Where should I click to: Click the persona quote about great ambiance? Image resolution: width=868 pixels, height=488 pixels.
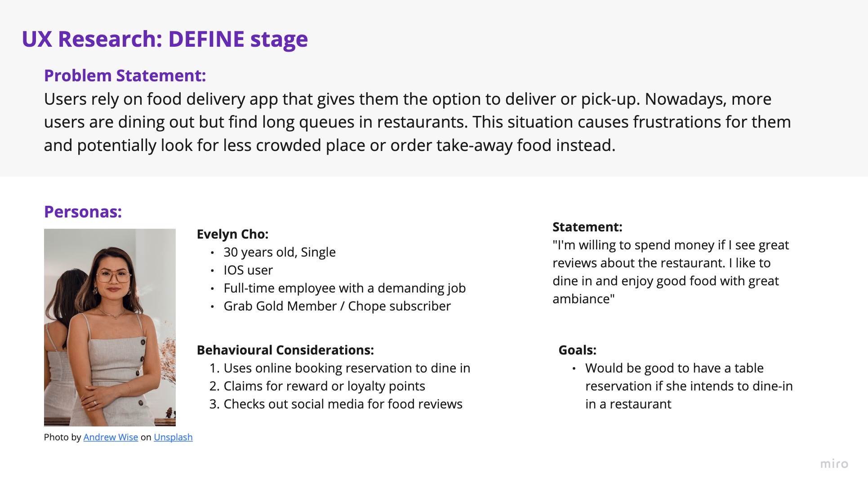pos(670,272)
